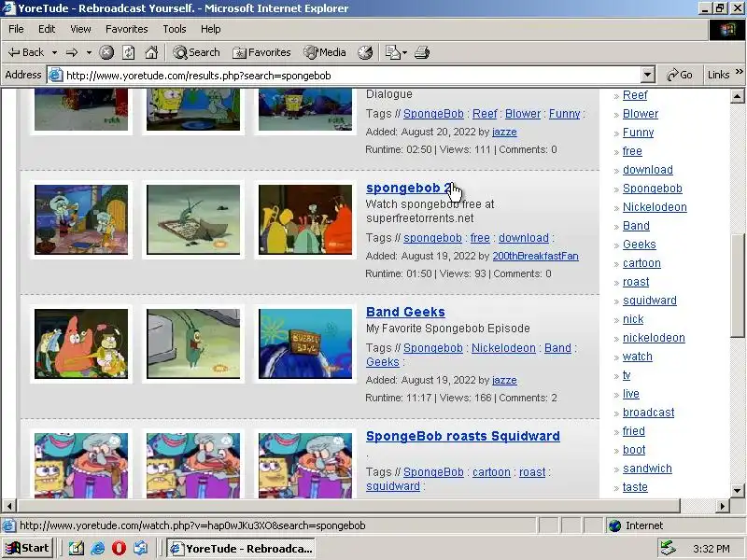Click the horizontal scrollbar left arrow
This screenshot has width=747, height=560.
(9, 505)
